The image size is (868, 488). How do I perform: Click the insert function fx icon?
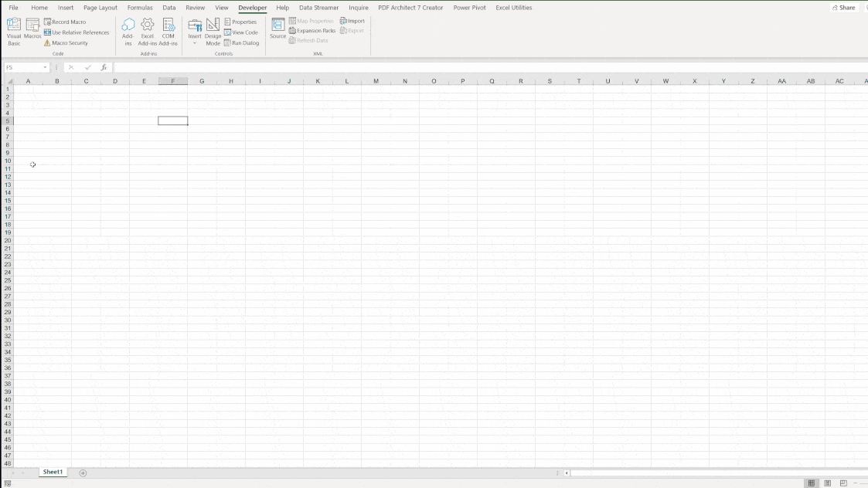[x=104, y=68]
